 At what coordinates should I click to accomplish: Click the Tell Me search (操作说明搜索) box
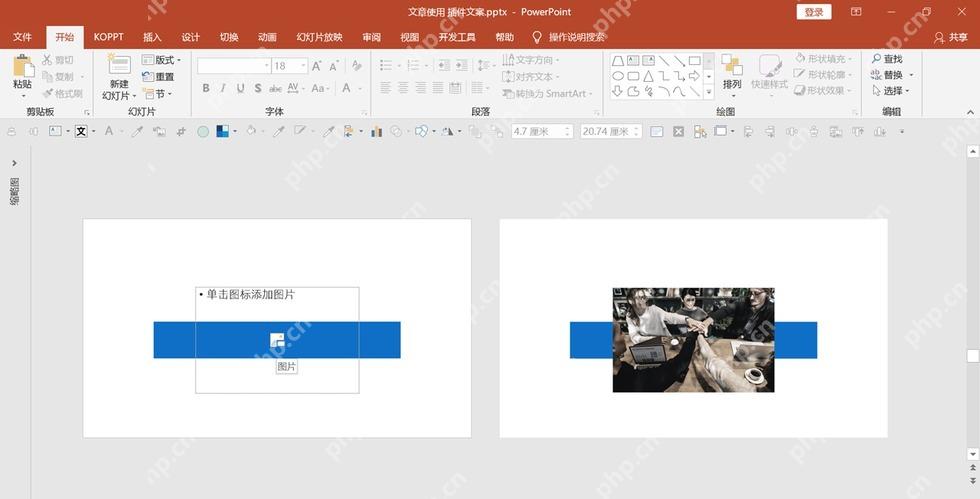[x=569, y=38]
